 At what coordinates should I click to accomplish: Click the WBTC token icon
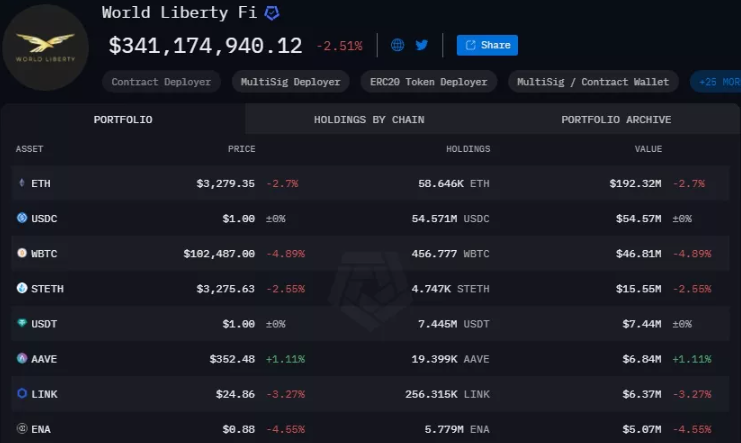[x=22, y=253]
